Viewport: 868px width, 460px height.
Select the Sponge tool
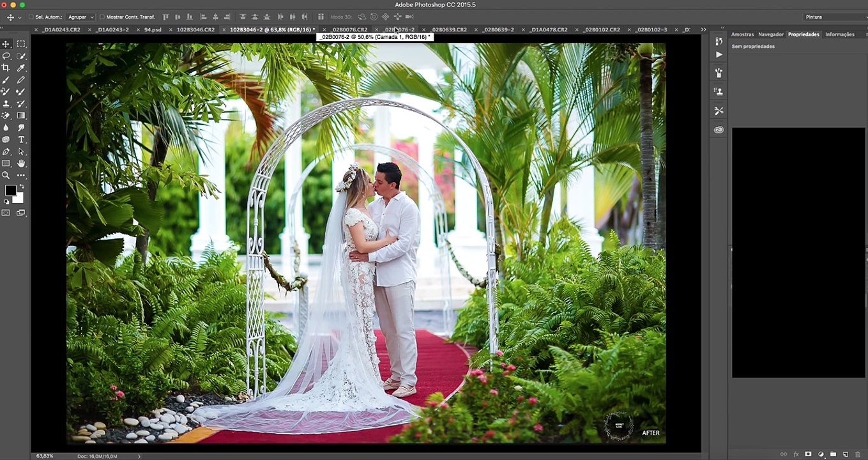tap(6, 139)
